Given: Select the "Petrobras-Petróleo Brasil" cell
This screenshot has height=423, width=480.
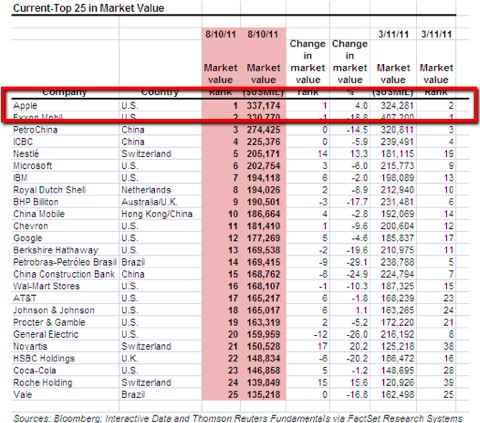Looking at the screenshot, I should 65,262.
